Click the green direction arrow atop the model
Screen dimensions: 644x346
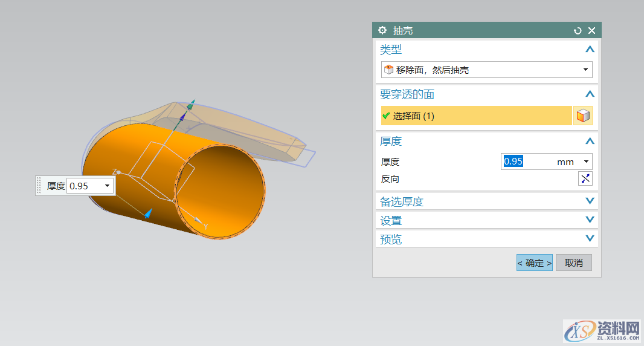click(190, 105)
